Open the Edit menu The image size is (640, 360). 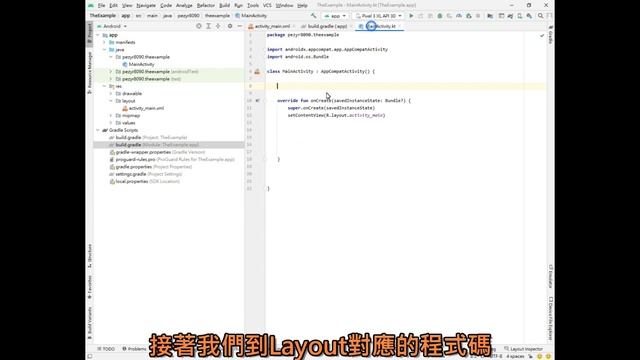(x=113, y=5)
